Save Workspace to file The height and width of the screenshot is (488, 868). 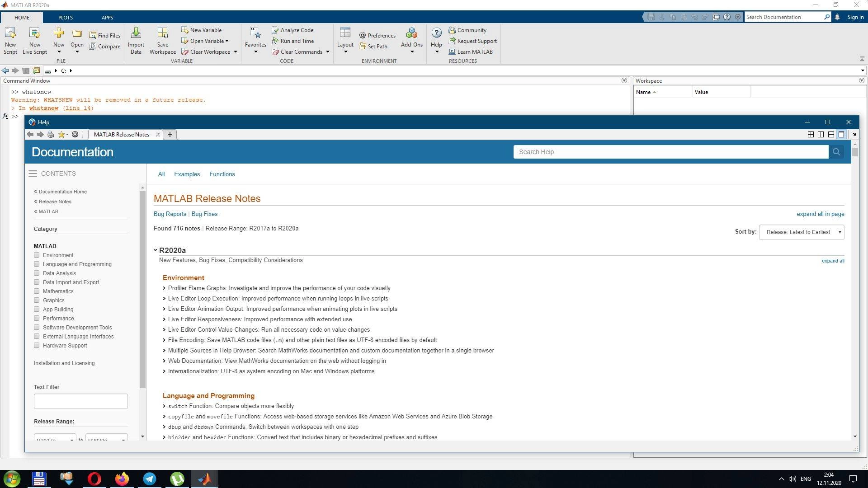tap(163, 41)
